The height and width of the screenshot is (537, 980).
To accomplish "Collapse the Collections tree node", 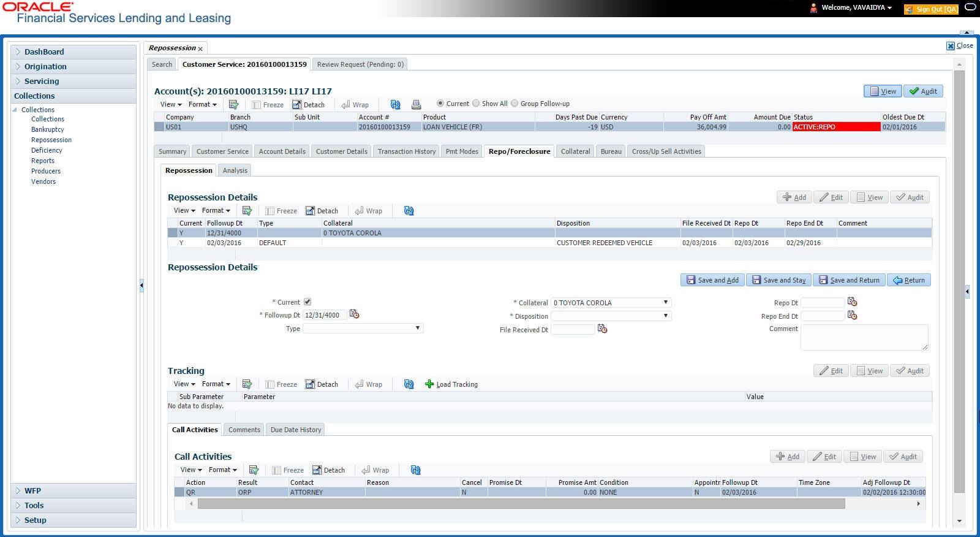I will 15,110.
